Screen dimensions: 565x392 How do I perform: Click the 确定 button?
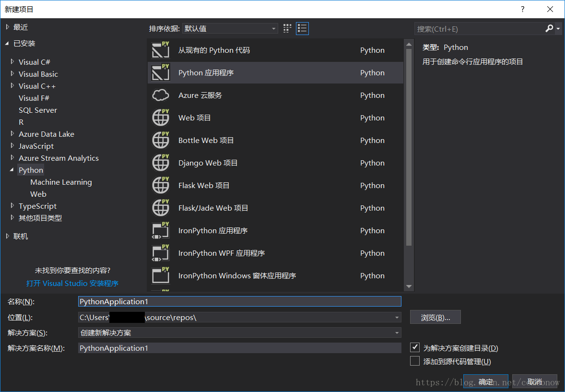pyautogui.click(x=486, y=381)
